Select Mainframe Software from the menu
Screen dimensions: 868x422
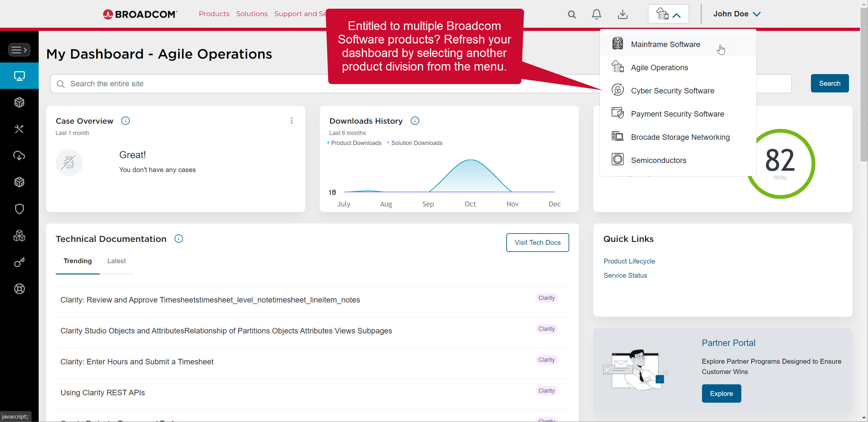pos(665,44)
